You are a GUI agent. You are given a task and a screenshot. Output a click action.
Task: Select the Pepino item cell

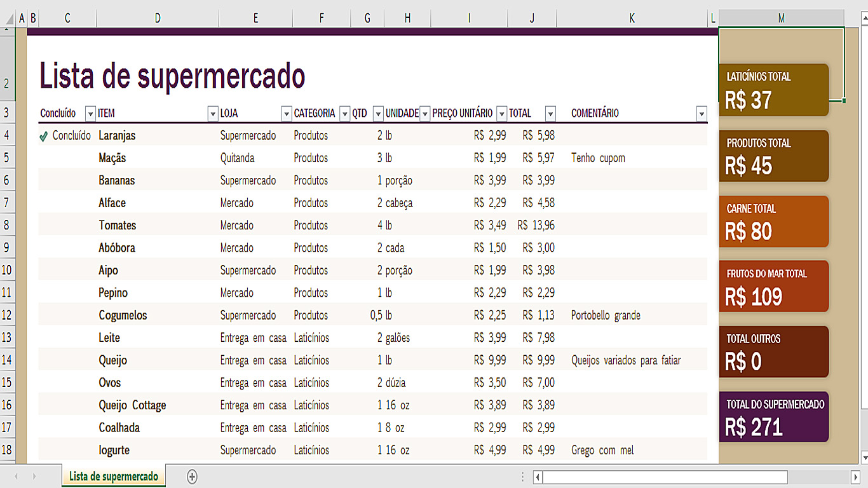pyautogui.click(x=158, y=293)
